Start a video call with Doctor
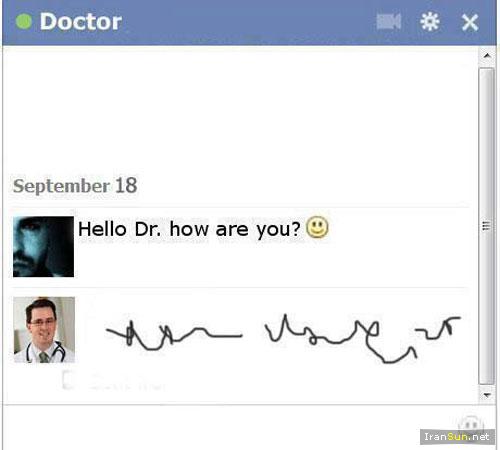Screen dimensions: 500x450 point(388,22)
